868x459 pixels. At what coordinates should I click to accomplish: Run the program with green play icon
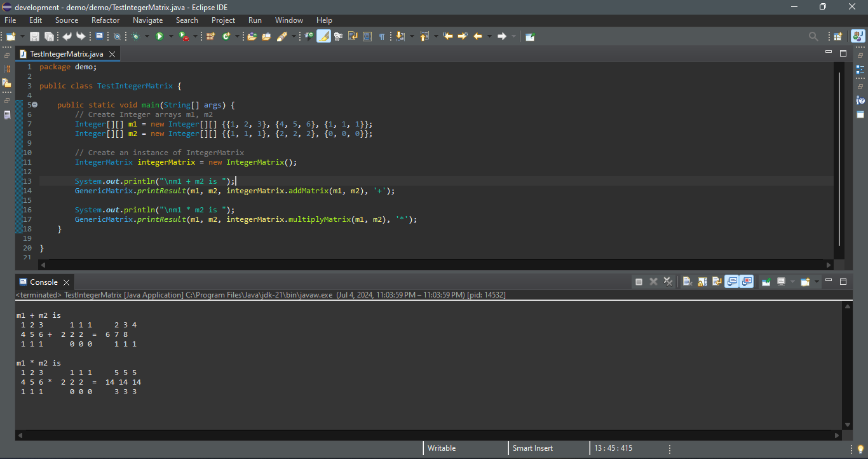point(159,36)
